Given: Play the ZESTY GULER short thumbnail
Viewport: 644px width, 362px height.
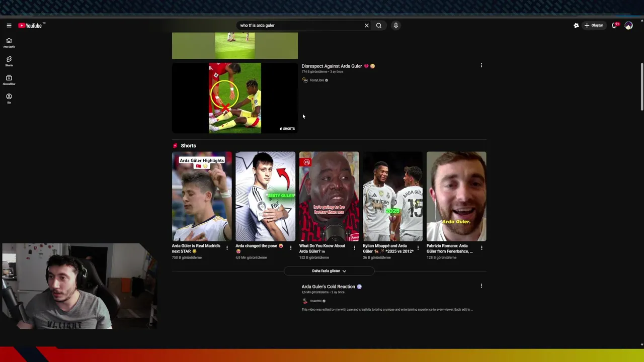Looking at the screenshot, I should click(265, 197).
